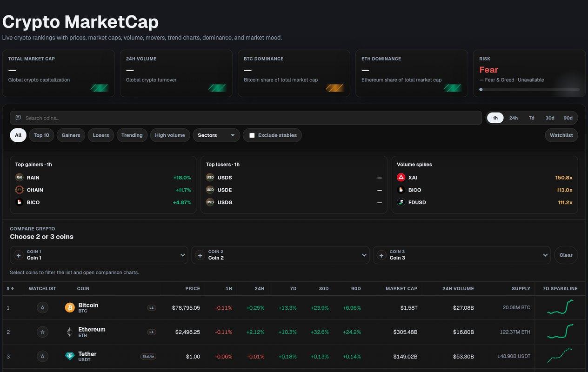Viewport: 588px width, 372px height.
Task: Open RAIN from Top gainers list
Action: pyautogui.click(x=103, y=177)
